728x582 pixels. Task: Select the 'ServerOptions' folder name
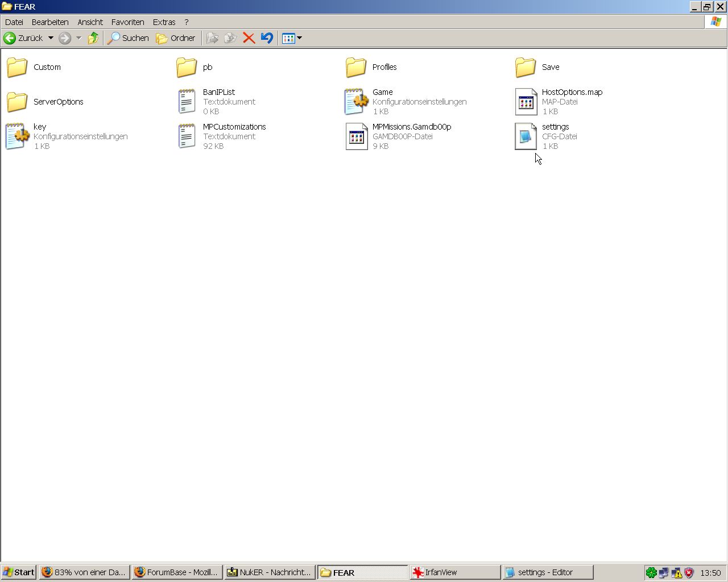click(x=59, y=102)
